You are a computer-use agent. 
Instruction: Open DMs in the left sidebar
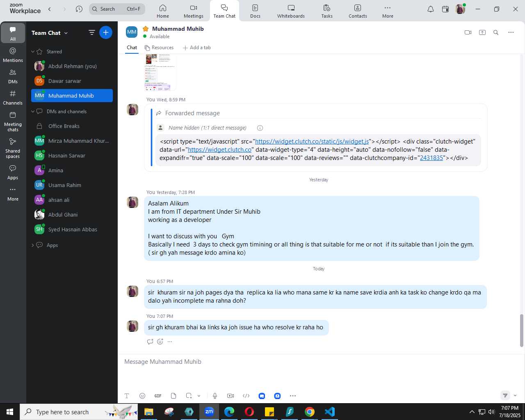(x=13, y=76)
